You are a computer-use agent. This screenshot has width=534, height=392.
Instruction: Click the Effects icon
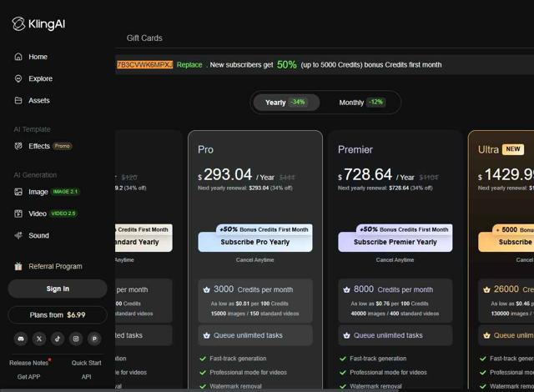18,146
